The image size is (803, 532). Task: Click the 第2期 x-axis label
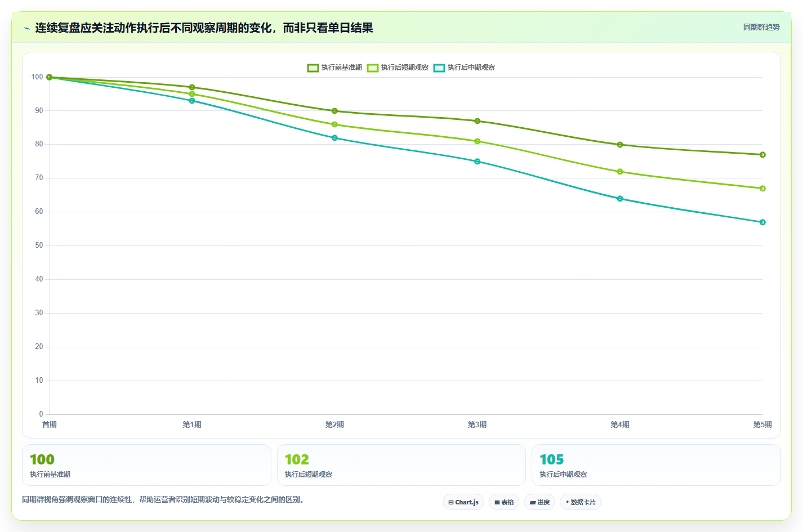[x=334, y=424]
